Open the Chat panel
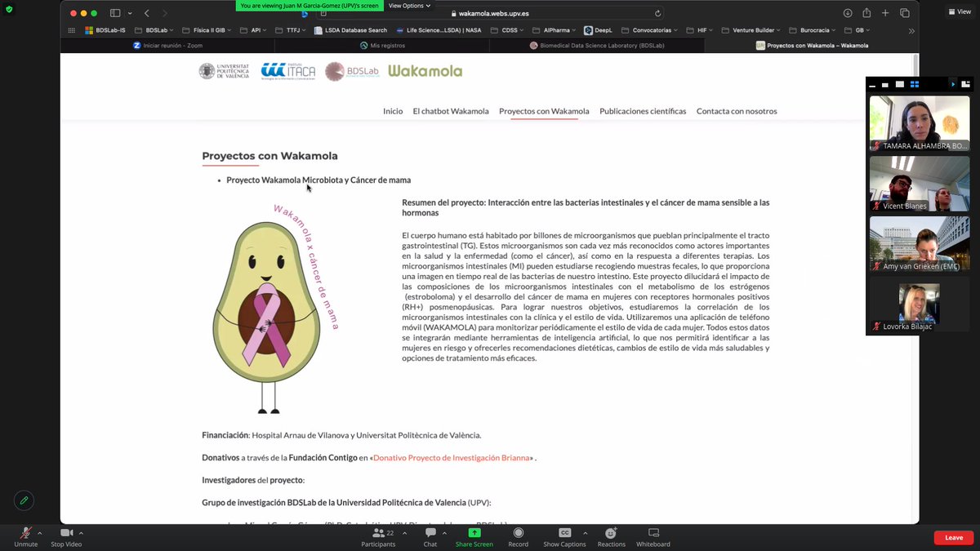Image resolution: width=980 pixels, height=551 pixels. [x=430, y=536]
